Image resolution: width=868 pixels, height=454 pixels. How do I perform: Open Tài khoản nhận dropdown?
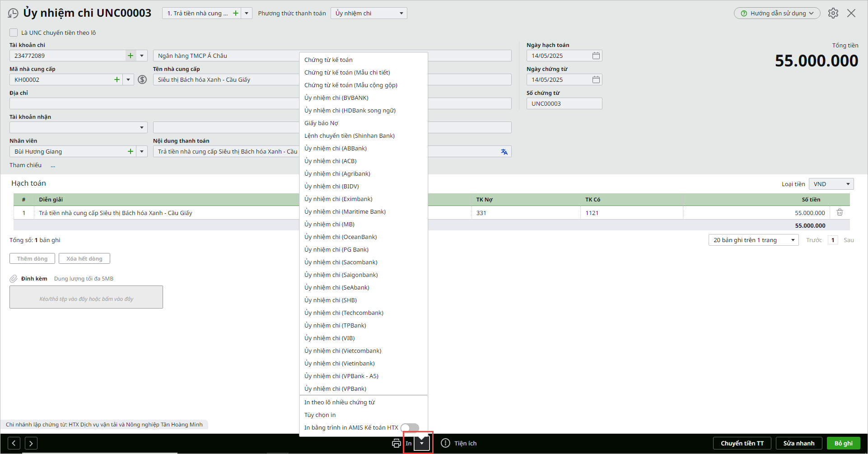pyautogui.click(x=79, y=127)
